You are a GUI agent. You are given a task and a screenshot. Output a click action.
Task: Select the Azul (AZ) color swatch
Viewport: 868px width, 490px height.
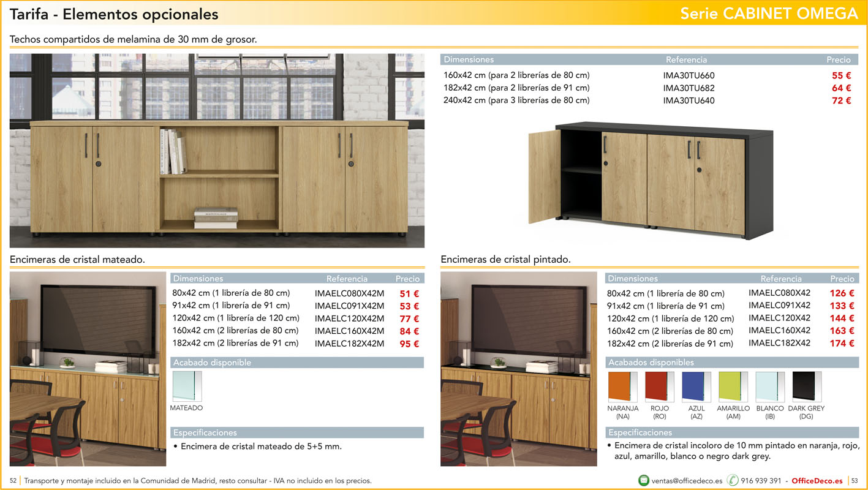coord(696,386)
